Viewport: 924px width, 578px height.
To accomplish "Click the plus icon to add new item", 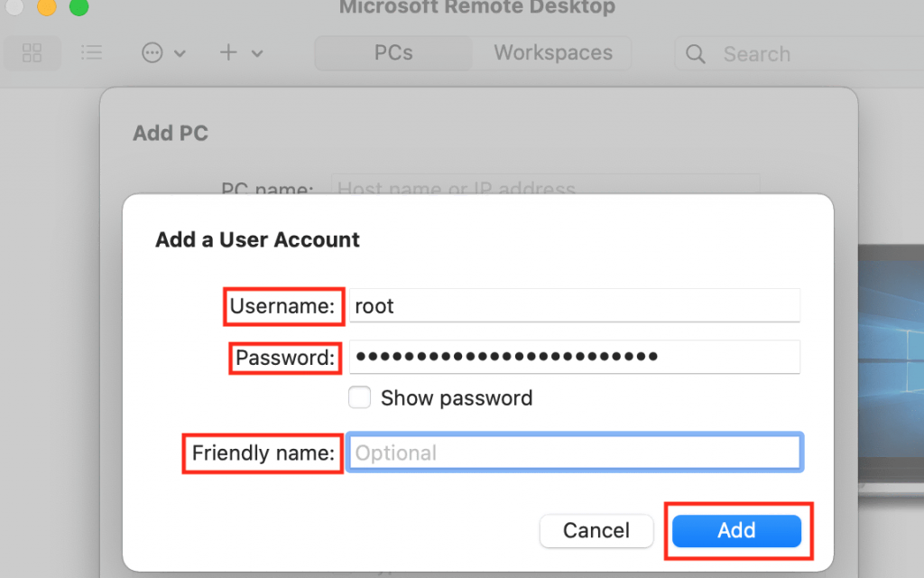I will [x=228, y=53].
